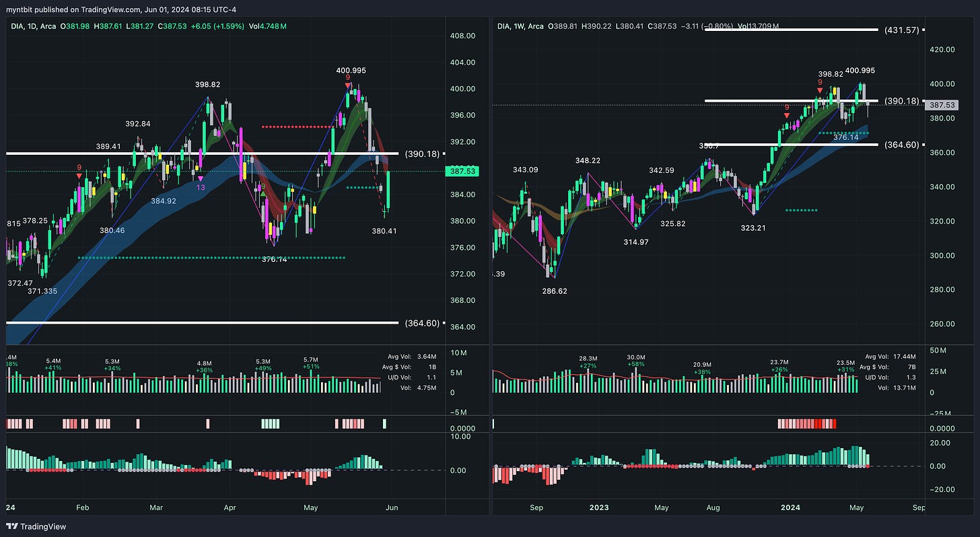Screen dimensions: 980x537
Task: Select the gray 387.53 price tag on weekly chart
Action: pyautogui.click(x=942, y=105)
